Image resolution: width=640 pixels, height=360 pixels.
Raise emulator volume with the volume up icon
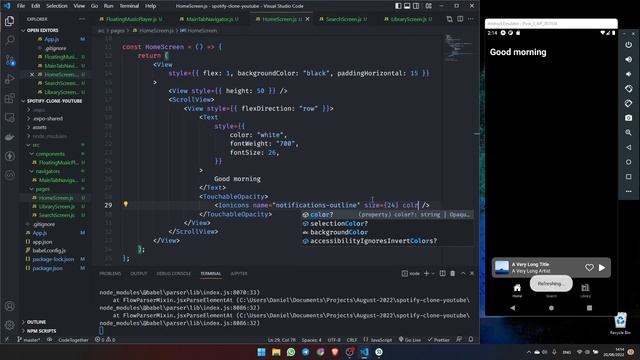629,59
